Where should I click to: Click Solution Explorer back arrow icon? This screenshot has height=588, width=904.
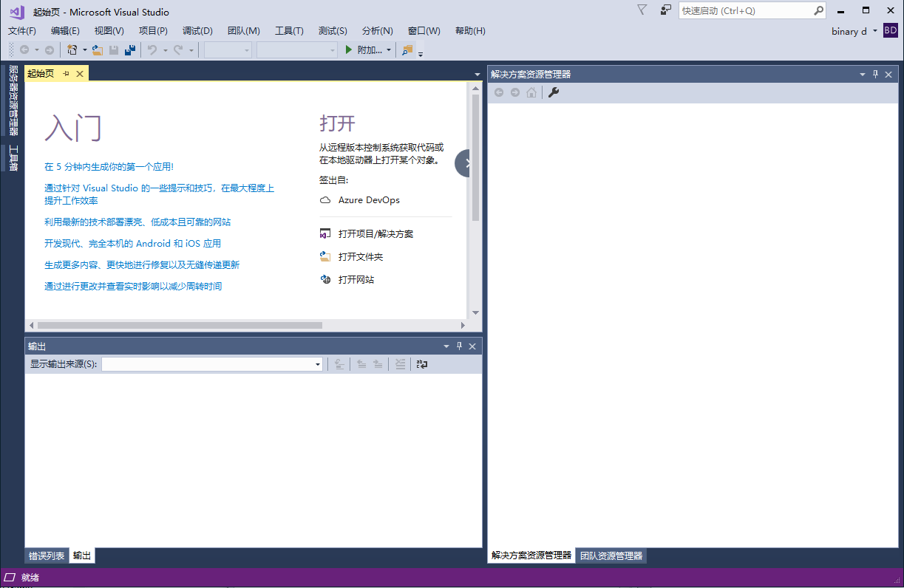click(x=499, y=92)
